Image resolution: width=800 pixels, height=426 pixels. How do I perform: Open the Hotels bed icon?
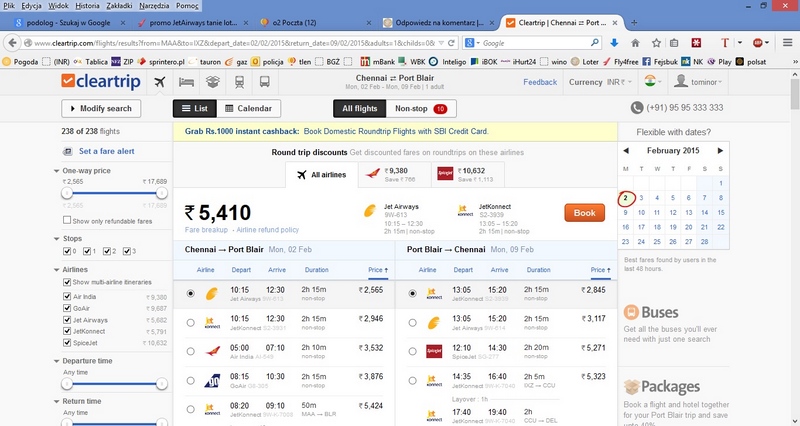(x=186, y=82)
